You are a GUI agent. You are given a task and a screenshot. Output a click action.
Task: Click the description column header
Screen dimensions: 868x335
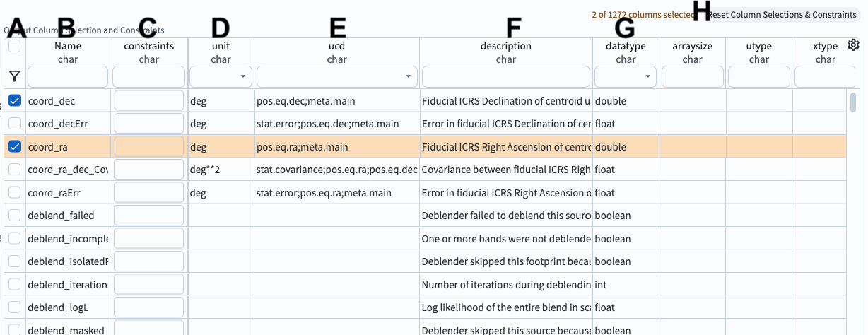(x=505, y=47)
